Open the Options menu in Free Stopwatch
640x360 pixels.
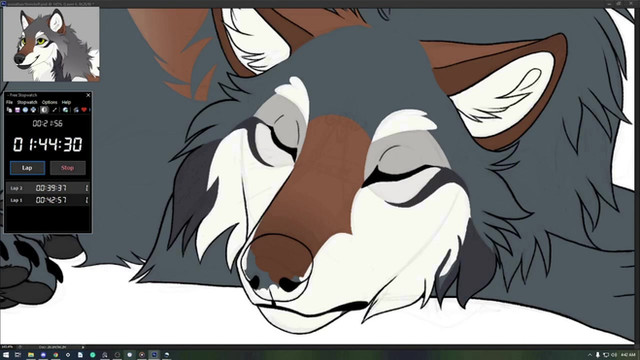pyautogui.click(x=49, y=102)
